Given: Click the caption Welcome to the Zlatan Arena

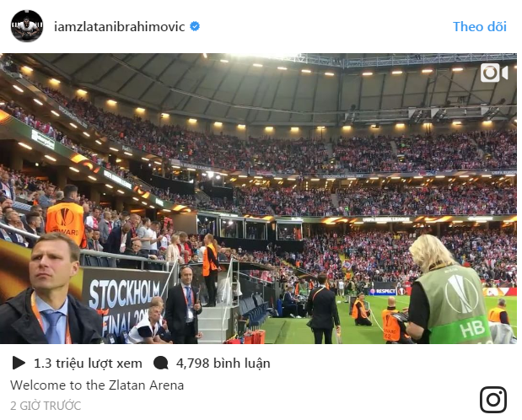Looking at the screenshot, I should [x=97, y=385].
